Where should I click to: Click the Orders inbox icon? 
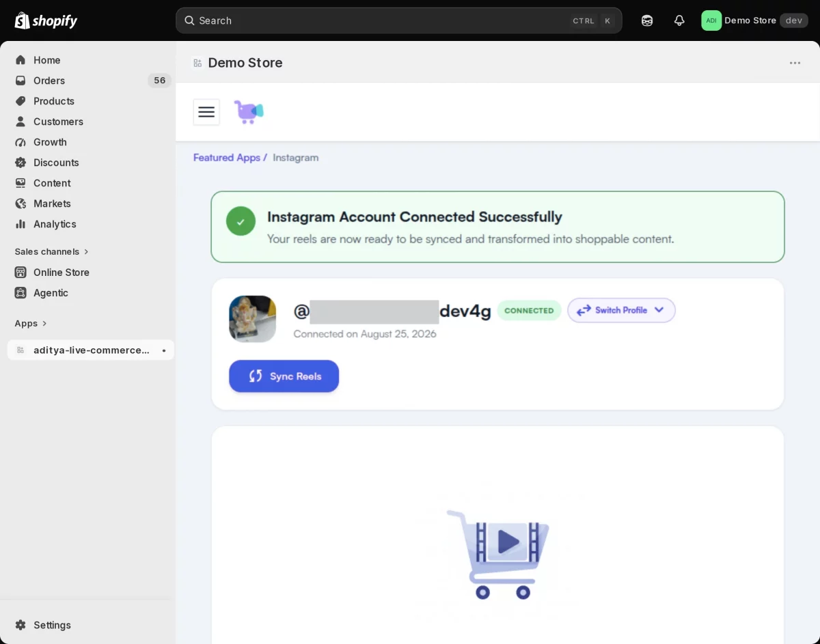click(20, 81)
